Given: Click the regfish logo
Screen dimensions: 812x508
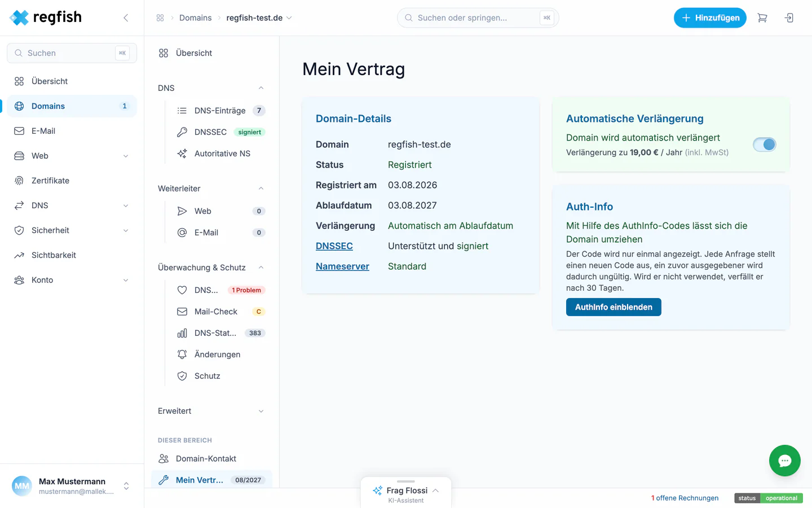Looking at the screenshot, I should 46,17.
